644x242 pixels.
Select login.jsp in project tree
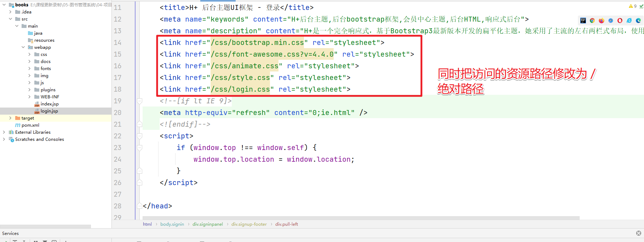pos(49,111)
